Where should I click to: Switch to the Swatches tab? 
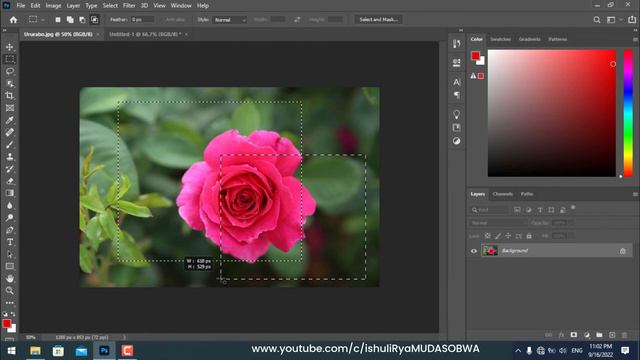click(500, 40)
